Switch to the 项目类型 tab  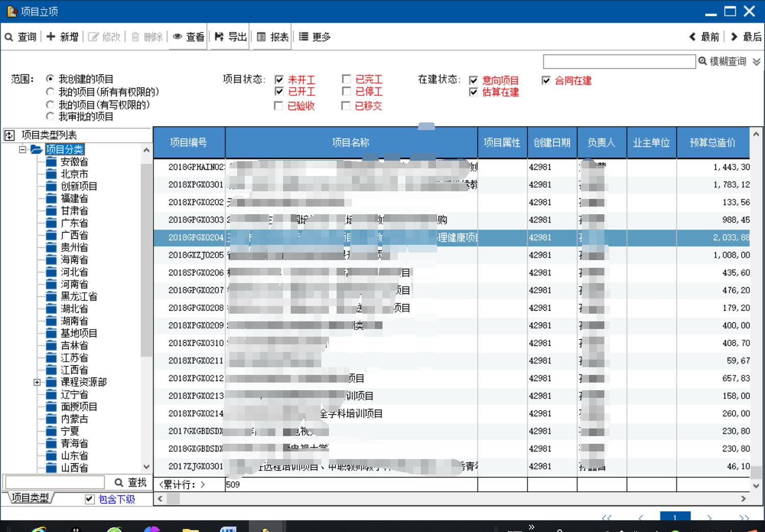click(30, 498)
